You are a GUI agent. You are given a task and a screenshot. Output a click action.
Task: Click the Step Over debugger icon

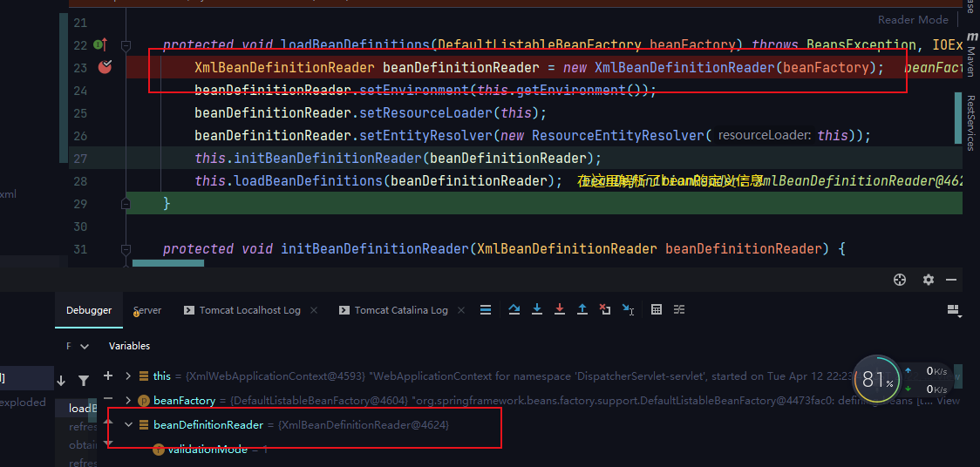tap(514, 309)
